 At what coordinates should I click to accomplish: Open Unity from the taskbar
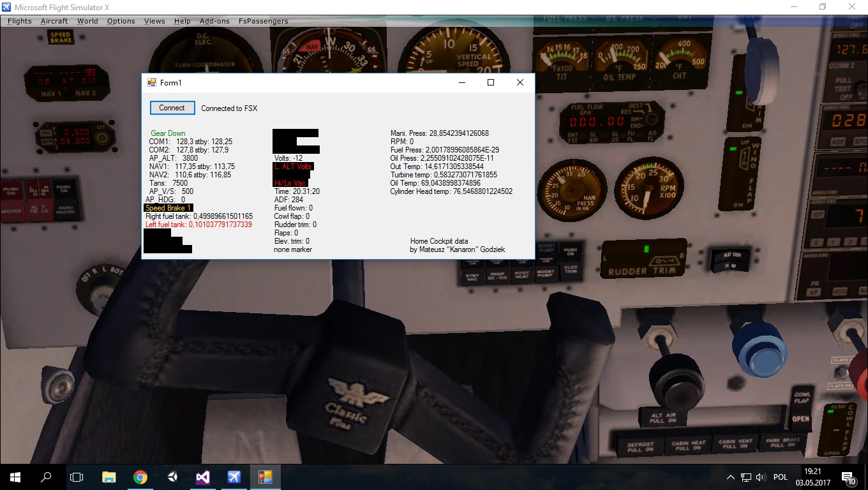[x=172, y=477]
